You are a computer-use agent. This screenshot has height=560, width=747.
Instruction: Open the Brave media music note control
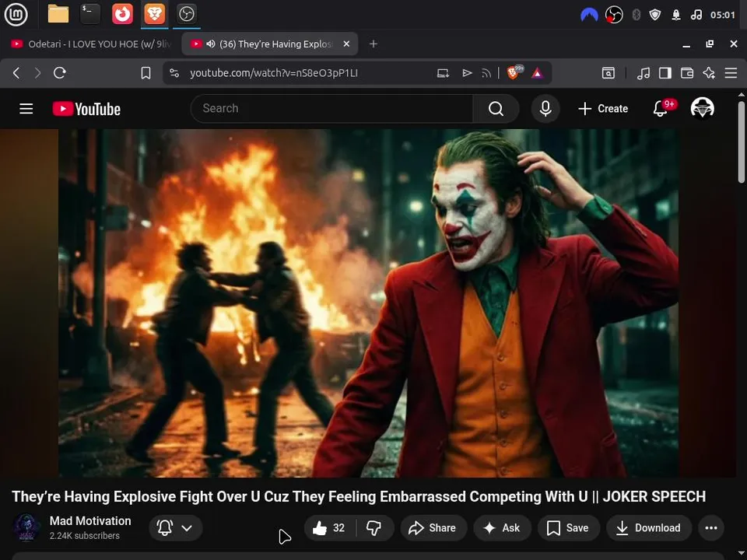644,73
